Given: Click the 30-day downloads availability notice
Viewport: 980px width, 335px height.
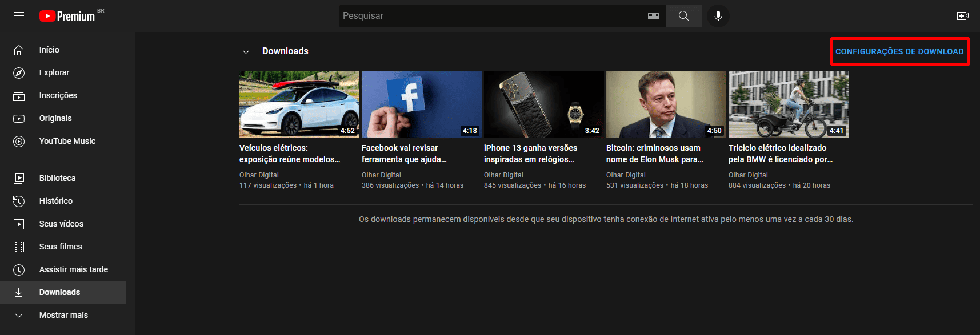Looking at the screenshot, I should coord(606,219).
